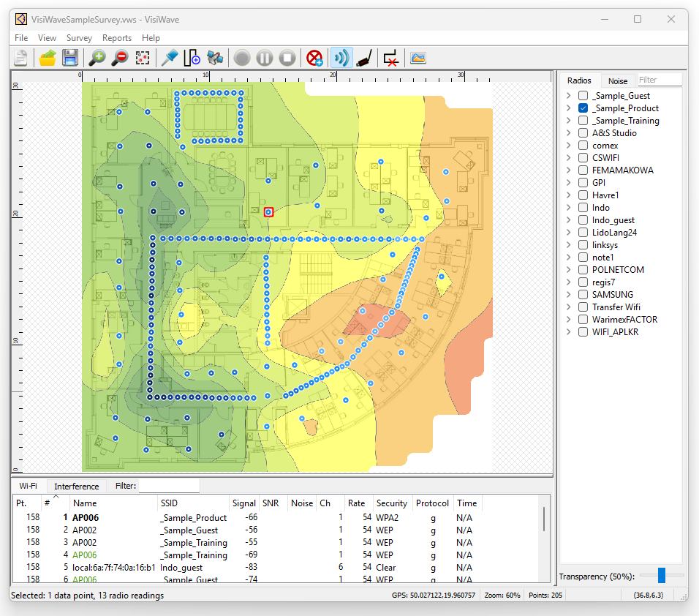Check the linksys radio checkbox

583,244
